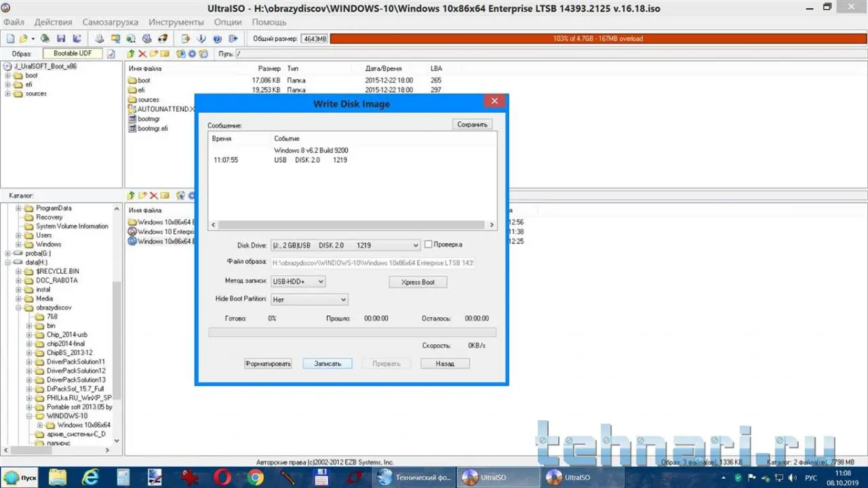Expand the DriverPackSolution11 folder node
868x488 pixels.
tap(29, 361)
